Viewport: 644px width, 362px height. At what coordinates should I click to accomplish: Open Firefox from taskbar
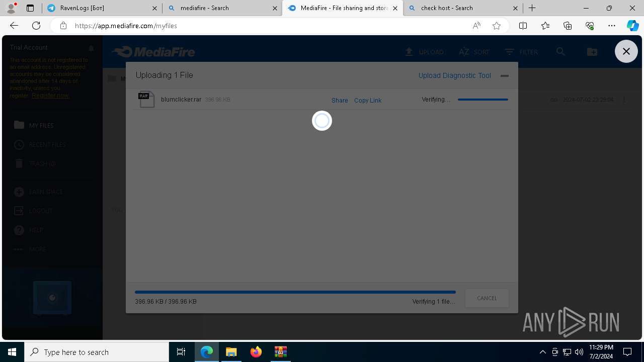(256, 352)
